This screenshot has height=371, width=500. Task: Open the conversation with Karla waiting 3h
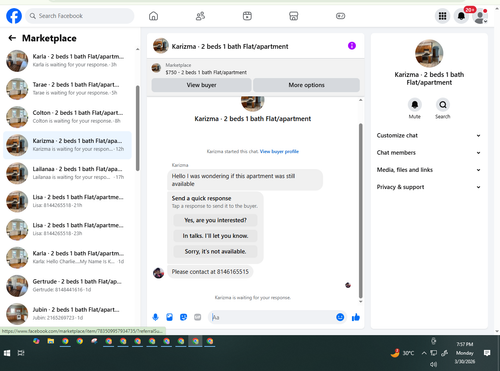[x=67, y=61]
